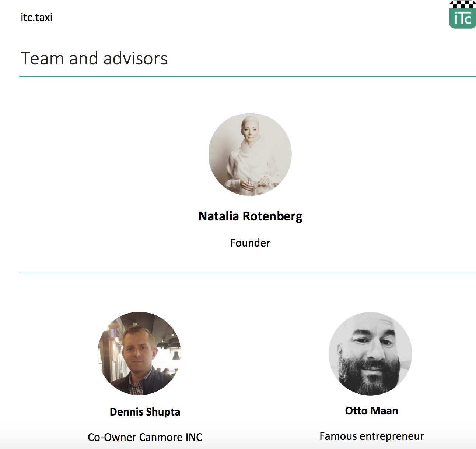Click the Otto Maan name label
Screen dimensions: 476x449
(x=371, y=411)
